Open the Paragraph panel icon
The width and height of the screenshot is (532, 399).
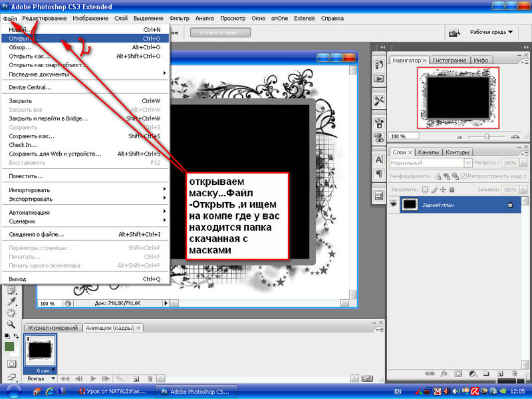tap(379, 174)
